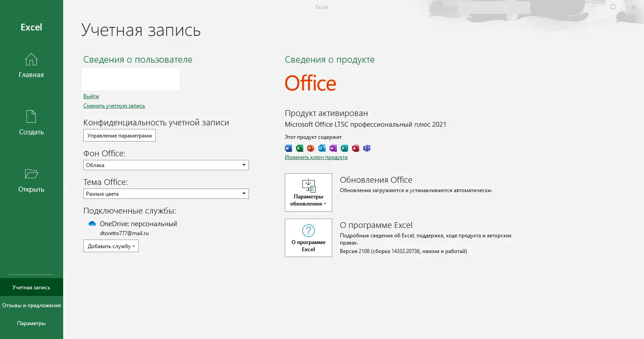
Task: Switch to Отзывы и предложения in sidebar
Action: pos(31,305)
